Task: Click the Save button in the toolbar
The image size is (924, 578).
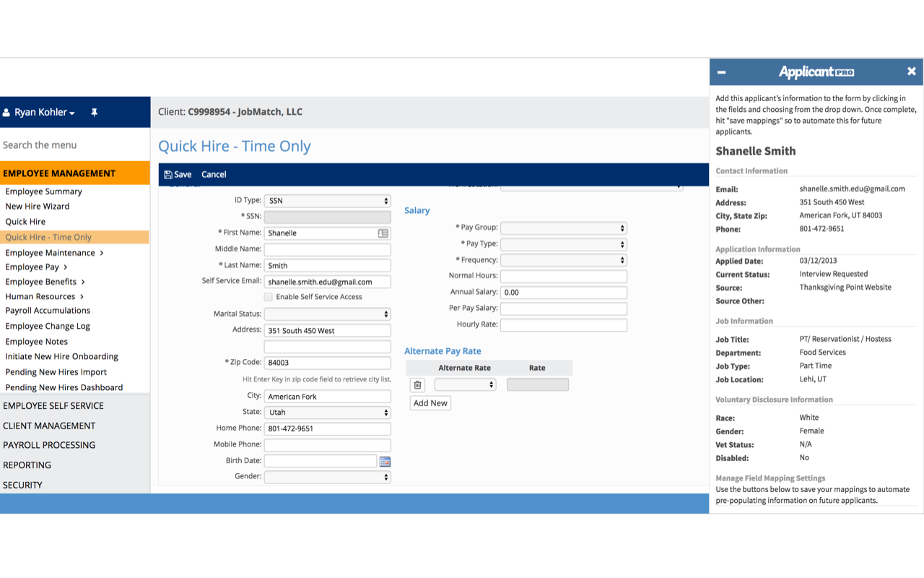Action: 178,174
